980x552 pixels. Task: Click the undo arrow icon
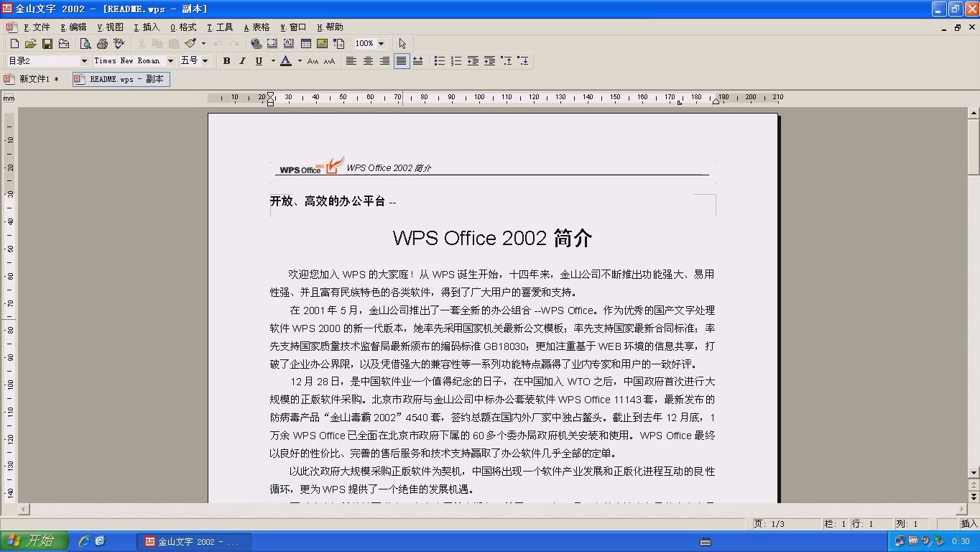tap(218, 44)
